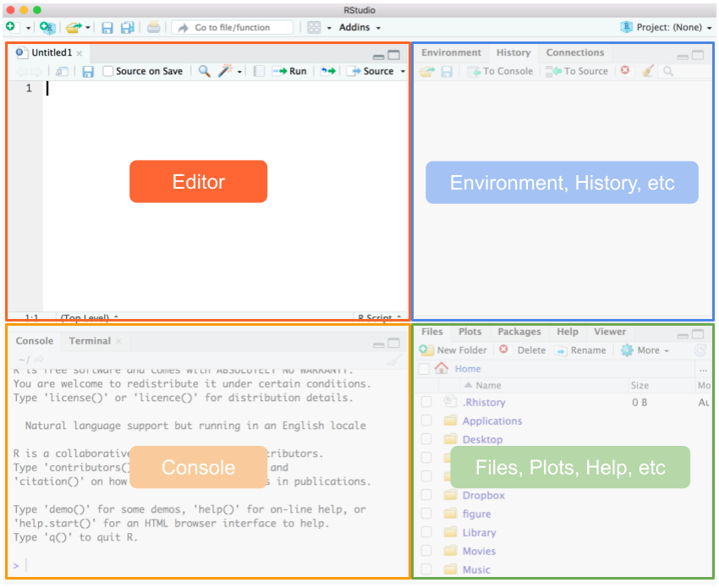The image size is (719, 588).
Task: Open the Source options dropdown arrow
Action: tap(403, 72)
